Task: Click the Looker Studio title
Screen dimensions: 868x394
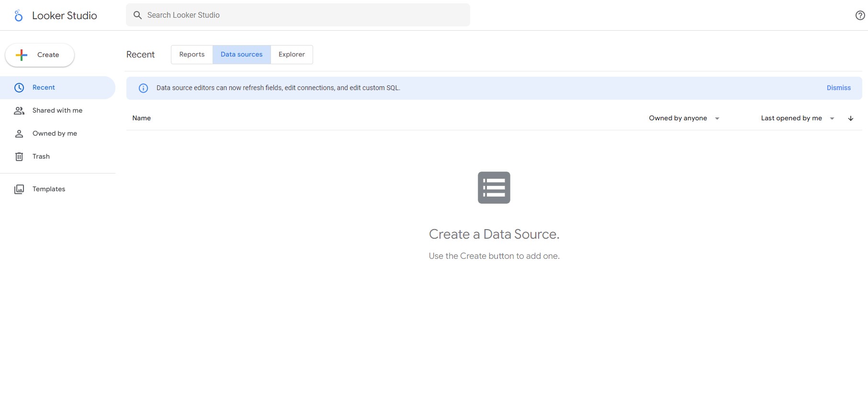Action: pyautogui.click(x=65, y=16)
